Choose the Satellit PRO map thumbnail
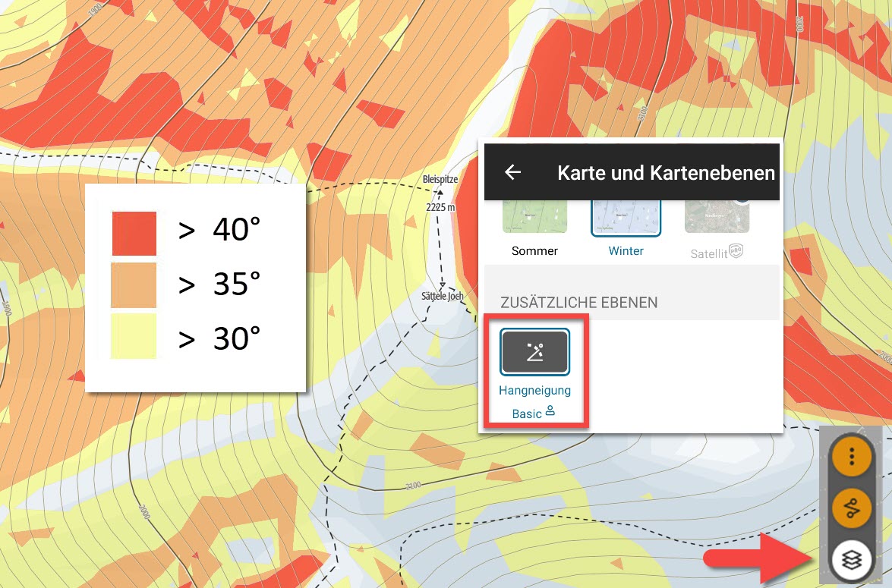The height and width of the screenshot is (588, 892). (717, 217)
